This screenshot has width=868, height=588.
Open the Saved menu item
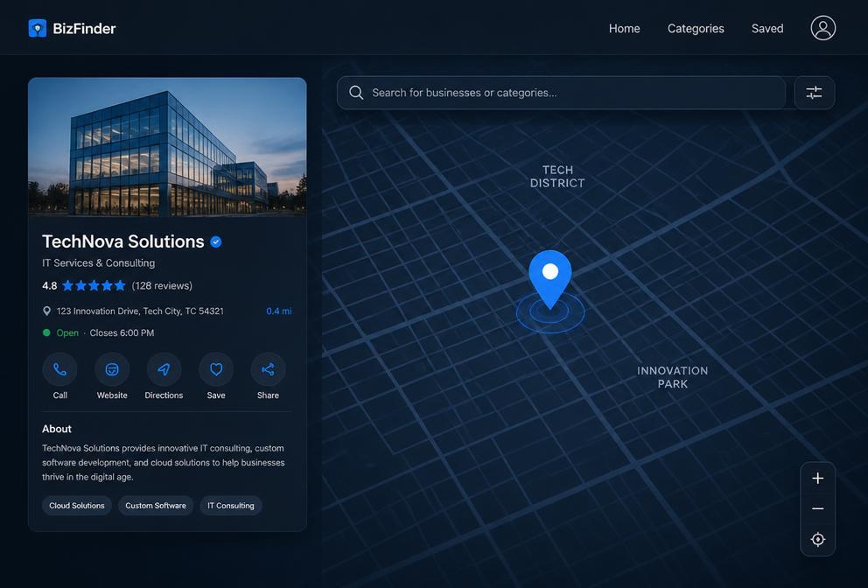tap(767, 29)
